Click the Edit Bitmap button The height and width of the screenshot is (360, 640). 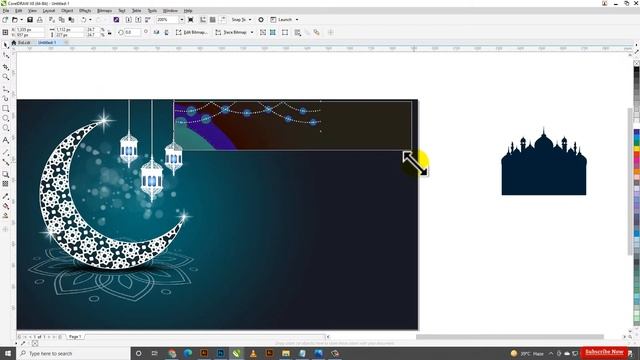tap(192, 32)
